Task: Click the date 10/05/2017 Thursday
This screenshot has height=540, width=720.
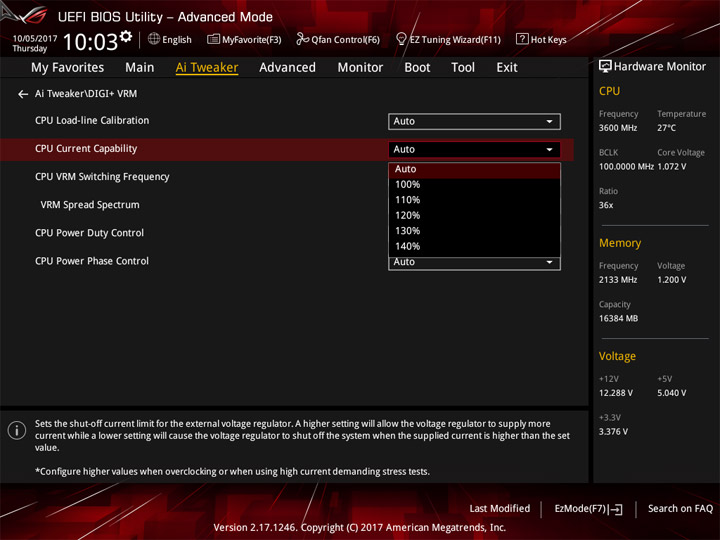Action: pyautogui.click(x=34, y=43)
